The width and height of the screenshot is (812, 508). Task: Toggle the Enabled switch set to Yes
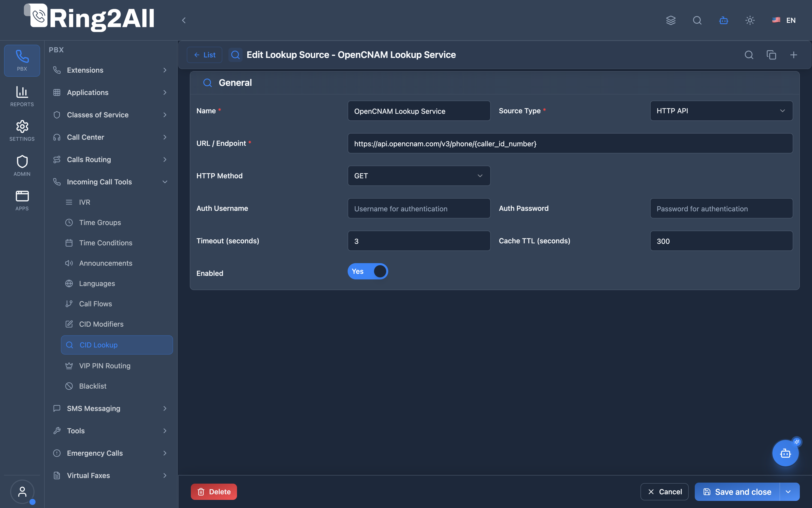click(x=368, y=271)
